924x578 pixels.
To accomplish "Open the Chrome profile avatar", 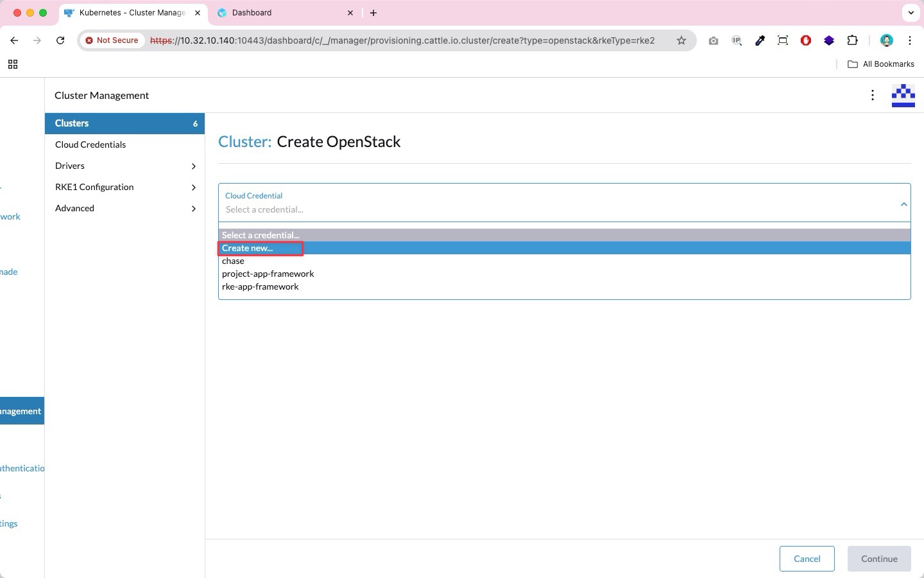I will coord(887,40).
